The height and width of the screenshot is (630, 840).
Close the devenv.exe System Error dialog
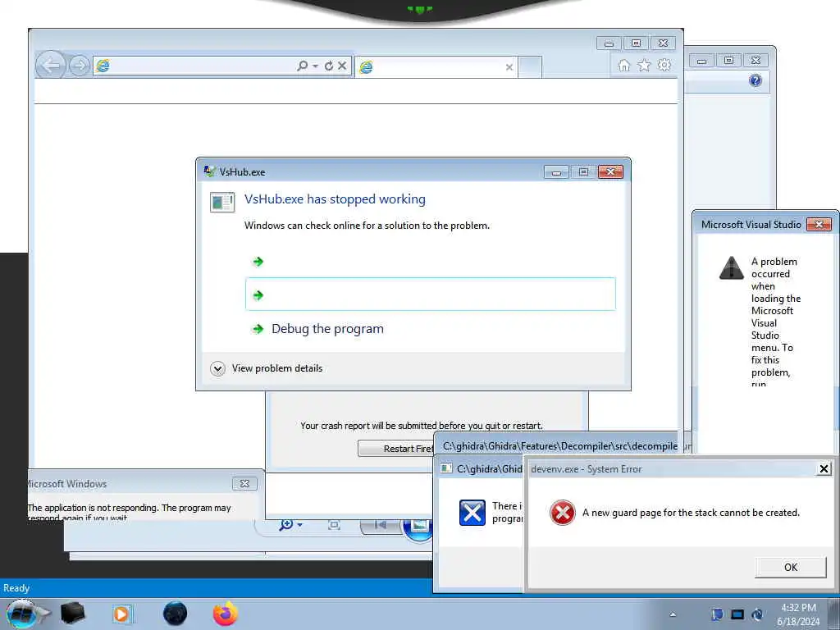click(x=824, y=468)
